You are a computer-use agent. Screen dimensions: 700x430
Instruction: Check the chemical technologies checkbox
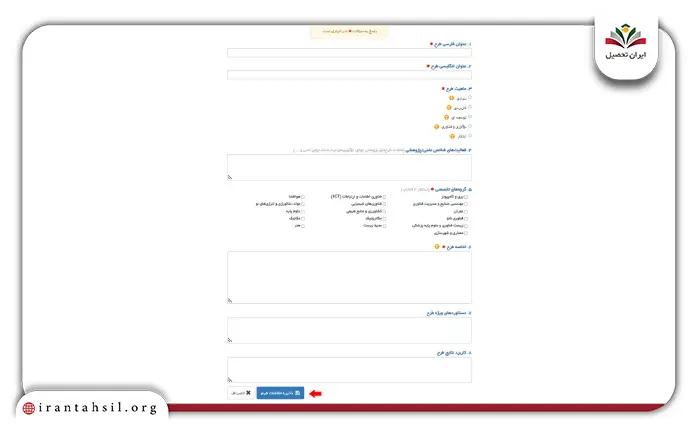coord(384,204)
